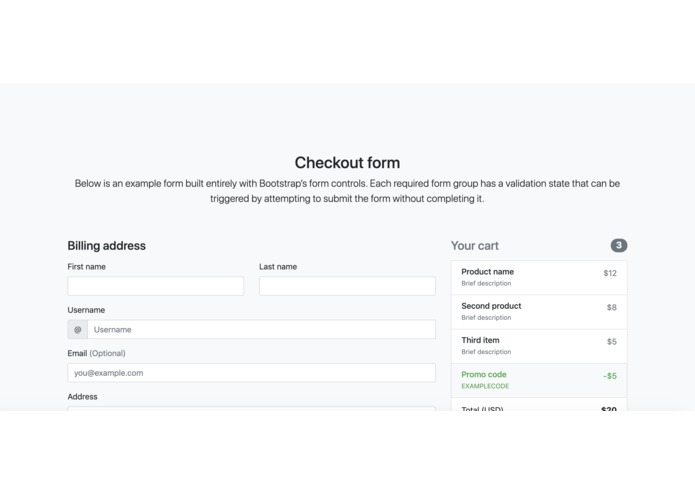Click the Address label
Image resolution: width=695 pixels, height=494 pixels.
pos(82,397)
